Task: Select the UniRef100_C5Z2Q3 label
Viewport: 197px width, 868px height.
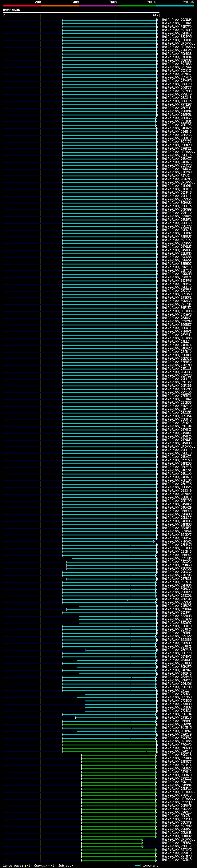Action: pos(177,802)
